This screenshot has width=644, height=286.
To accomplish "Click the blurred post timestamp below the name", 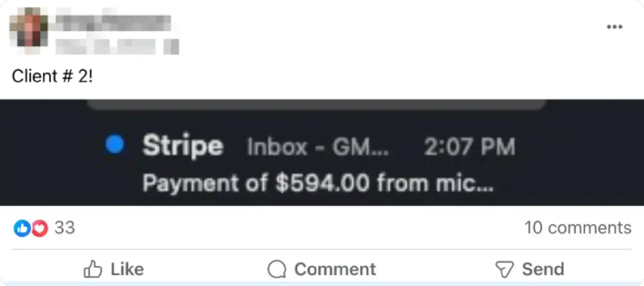I will coord(116,46).
